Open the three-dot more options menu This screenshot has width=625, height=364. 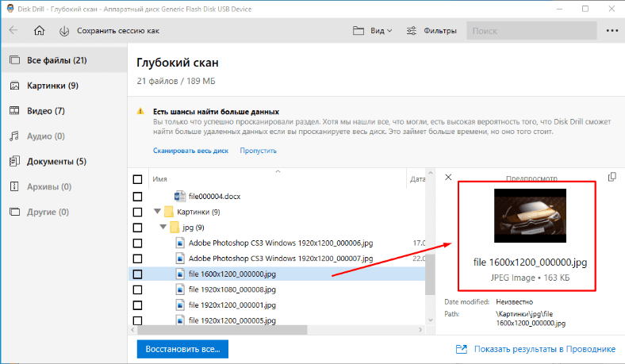coord(612,31)
